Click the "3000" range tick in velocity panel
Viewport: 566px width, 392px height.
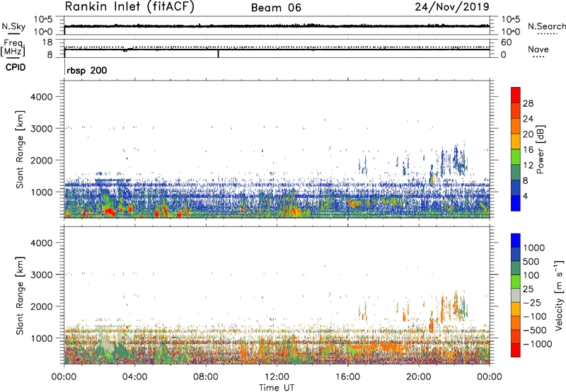(x=42, y=275)
